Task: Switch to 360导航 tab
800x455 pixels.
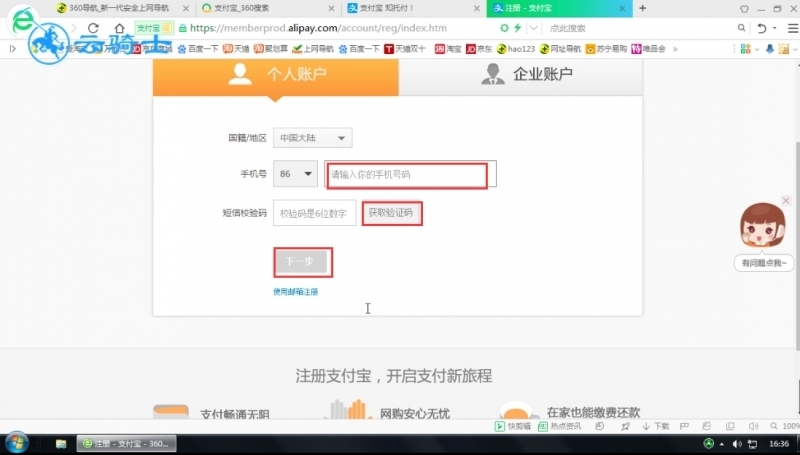Action: [x=118, y=8]
